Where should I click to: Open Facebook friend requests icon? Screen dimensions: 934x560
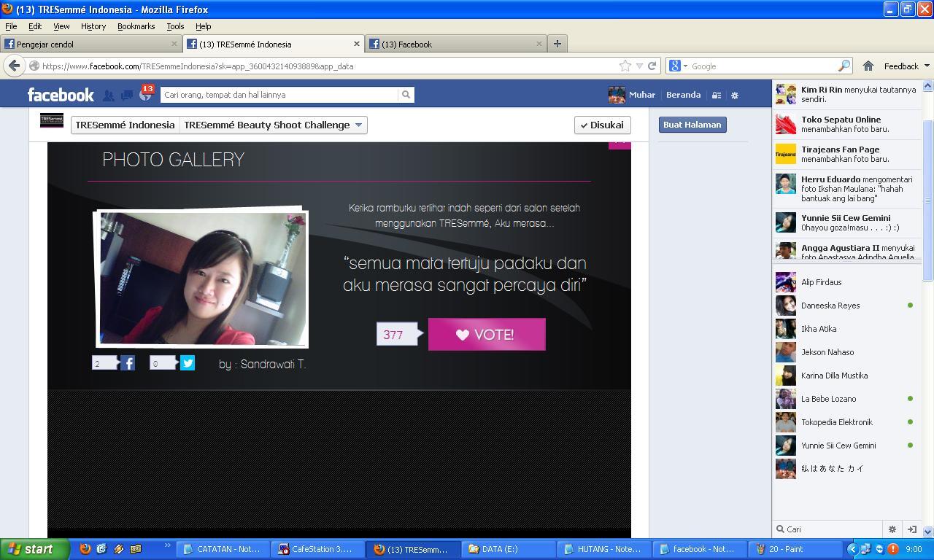109,95
